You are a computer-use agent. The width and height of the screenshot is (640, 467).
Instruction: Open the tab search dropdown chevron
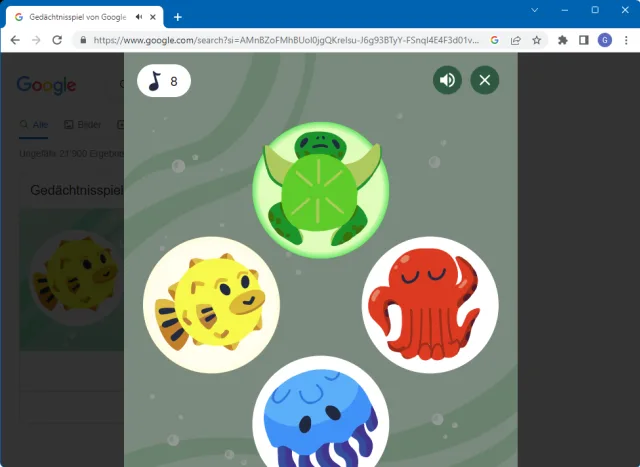535,10
